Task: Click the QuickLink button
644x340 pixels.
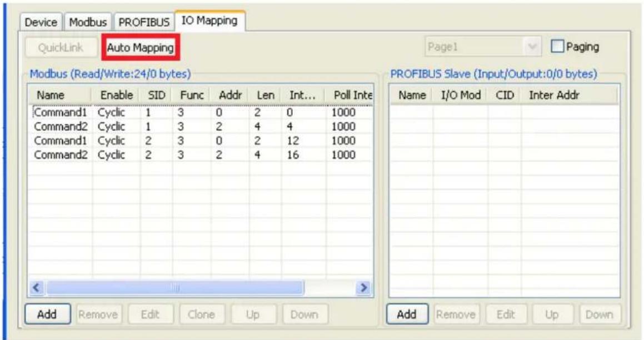Action: tap(61, 48)
